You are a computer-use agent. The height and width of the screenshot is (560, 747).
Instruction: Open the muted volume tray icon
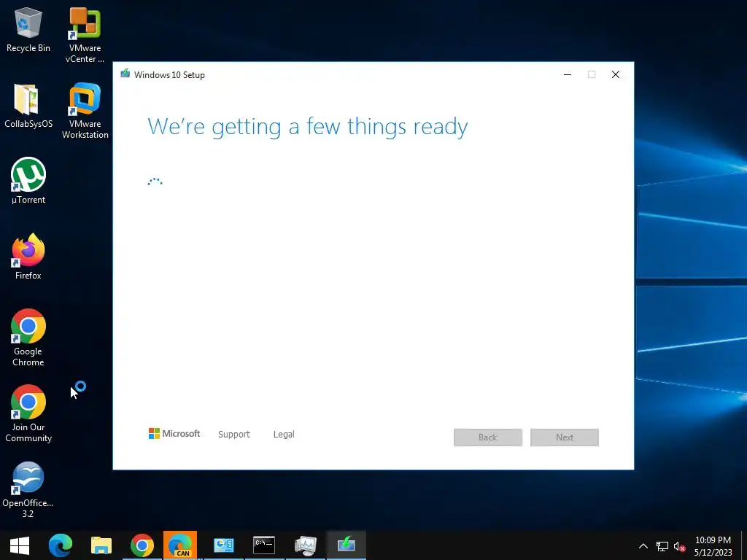point(679,546)
